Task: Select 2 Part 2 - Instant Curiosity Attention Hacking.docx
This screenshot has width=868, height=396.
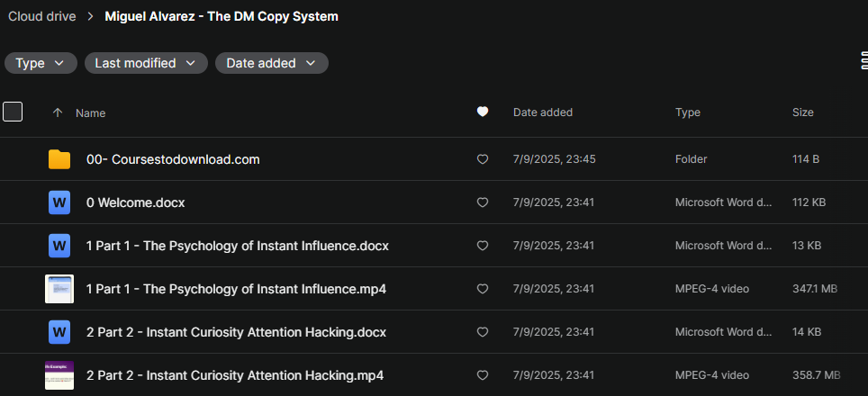Action: click(237, 332)
